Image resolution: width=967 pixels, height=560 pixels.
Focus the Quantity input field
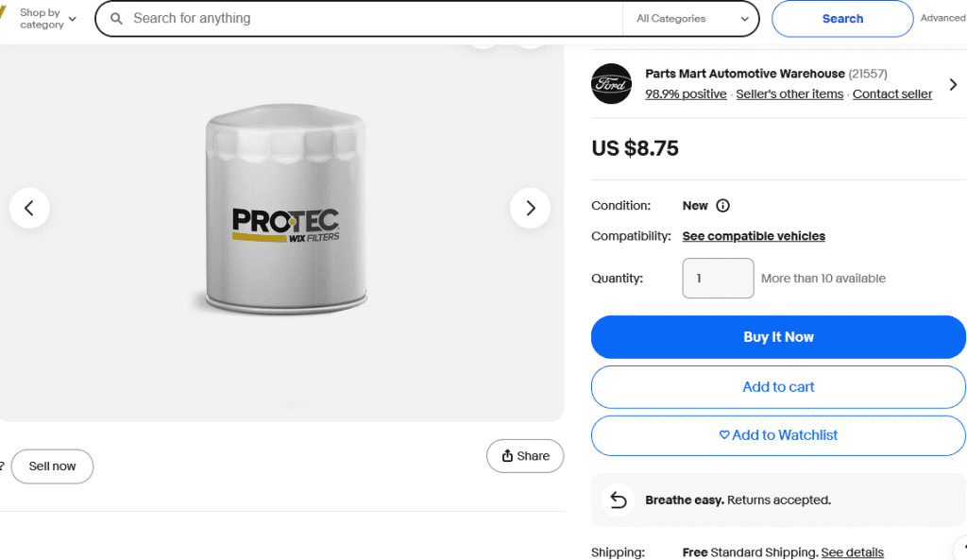tap(718, 279)
